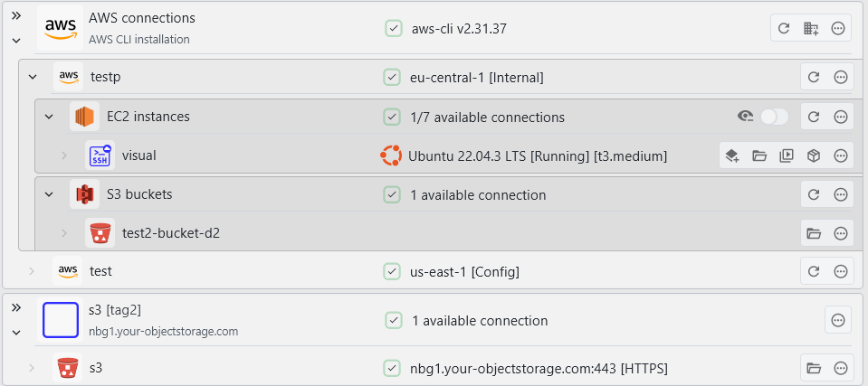Open file browser for visual instance
This screenshot has width=868, height=386.
pos(759,155)
